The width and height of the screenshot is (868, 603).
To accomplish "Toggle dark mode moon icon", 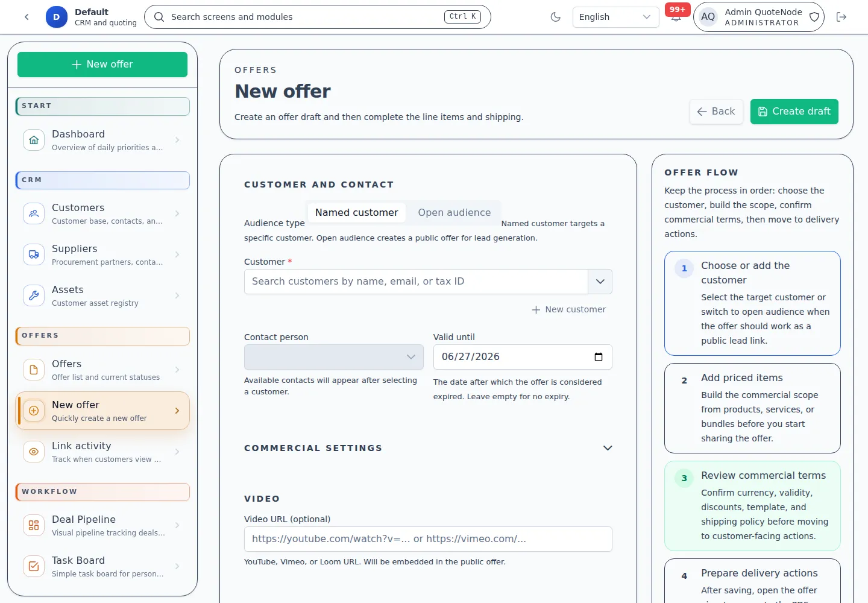I will tap(556, 17).
